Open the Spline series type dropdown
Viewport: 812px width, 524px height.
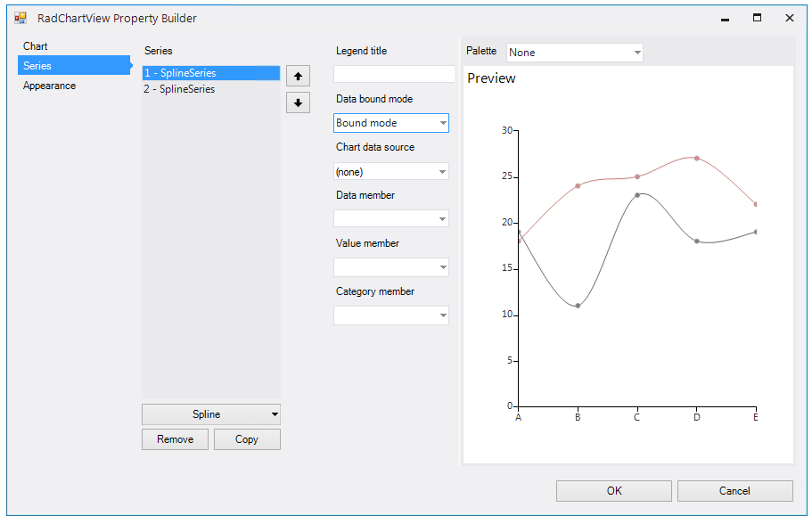click(210, 413)
